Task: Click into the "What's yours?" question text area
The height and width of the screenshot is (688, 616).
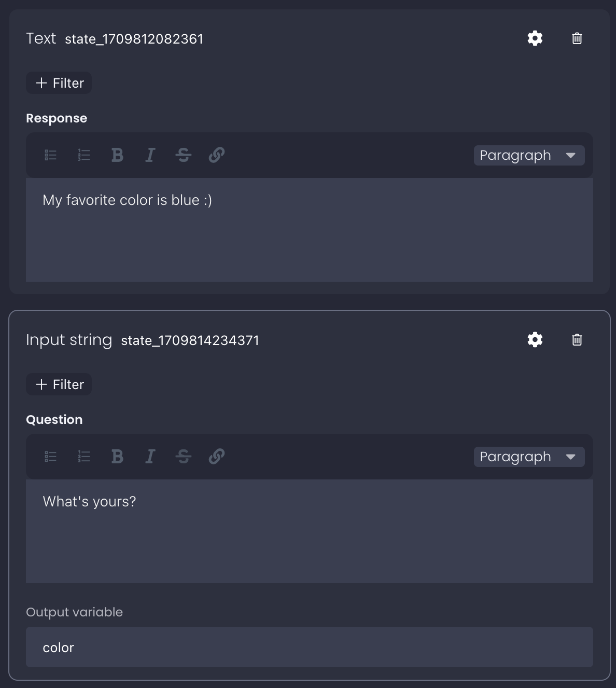Action: point(309,531)
